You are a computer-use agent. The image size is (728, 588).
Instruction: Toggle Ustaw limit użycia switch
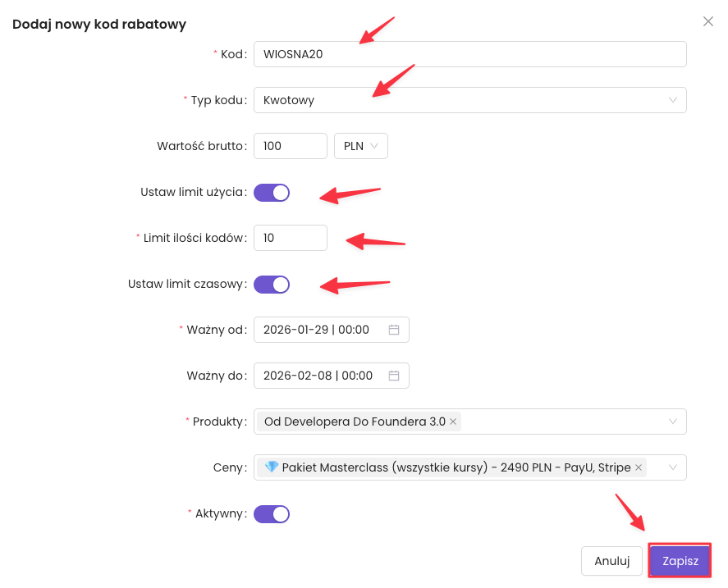pyautogui.click(x=272, y=193)
